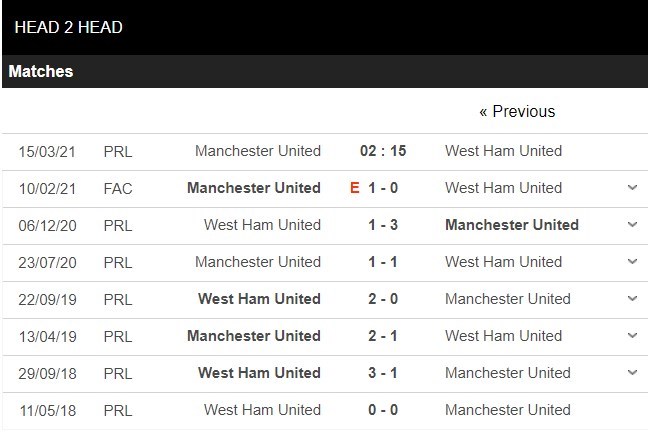Click West Ham United in the 15/03/21 row

click(503, 151)
